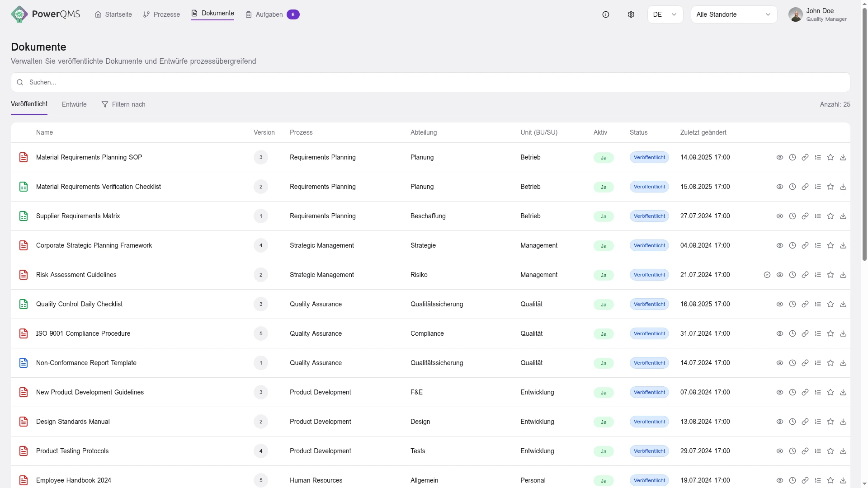Open the Filtern nach filter options
The width and height of the screenshot is (868, 488).
point(123,104)
